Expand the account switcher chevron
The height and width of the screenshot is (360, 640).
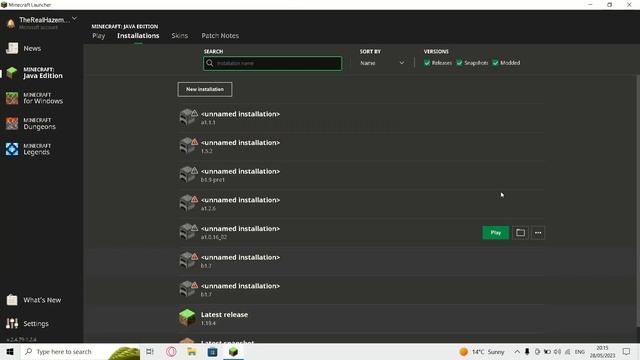74,19
